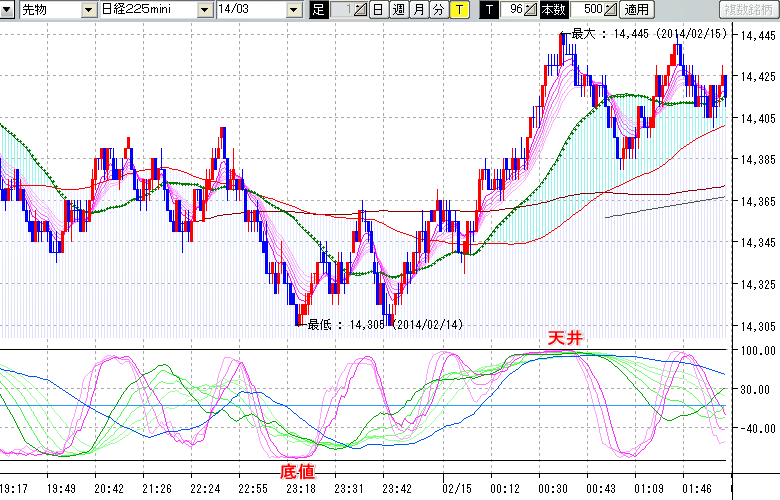Click the T value 96 input field
The width and height of the screenshot is (780, 500).
click(514, 10)
